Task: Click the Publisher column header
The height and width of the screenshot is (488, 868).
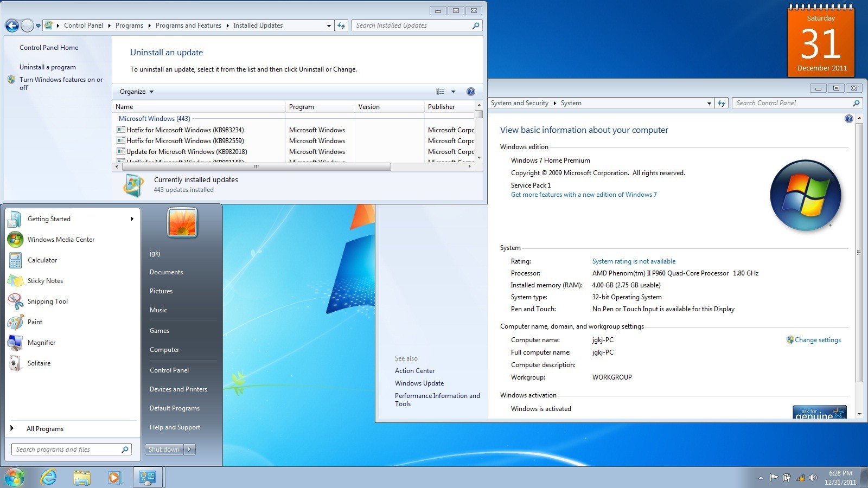Action: (x=450, y=107)
